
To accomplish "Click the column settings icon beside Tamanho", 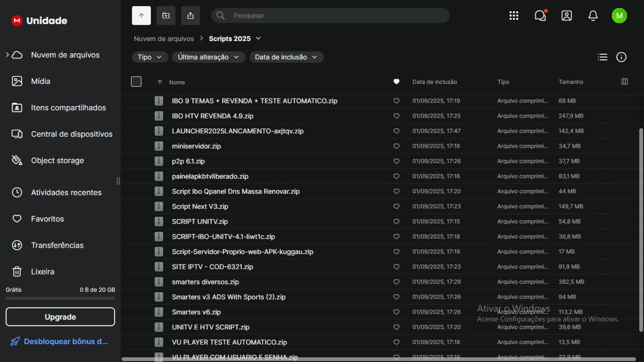I will [625, 82].
